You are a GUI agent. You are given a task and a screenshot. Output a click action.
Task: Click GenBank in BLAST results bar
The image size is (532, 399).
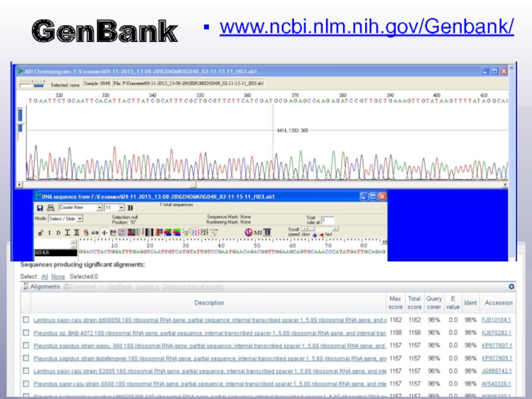[x=120, y=287]
